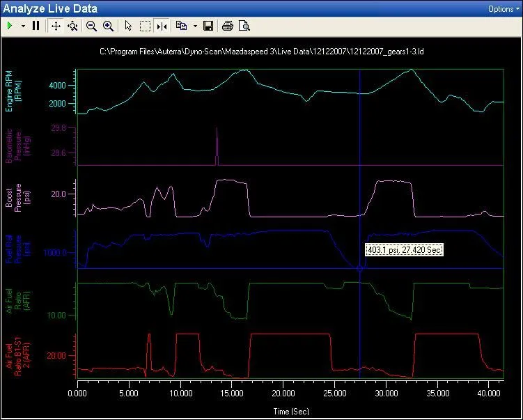Image resolution: width=523 pixels, height=420 pixels.
Task: Save the graph with the floppy disk icon
Action: click(x=208, y=26)
